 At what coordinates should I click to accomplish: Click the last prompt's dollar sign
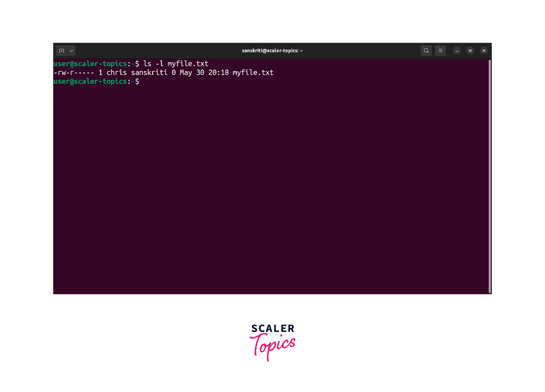coord(137,81)
